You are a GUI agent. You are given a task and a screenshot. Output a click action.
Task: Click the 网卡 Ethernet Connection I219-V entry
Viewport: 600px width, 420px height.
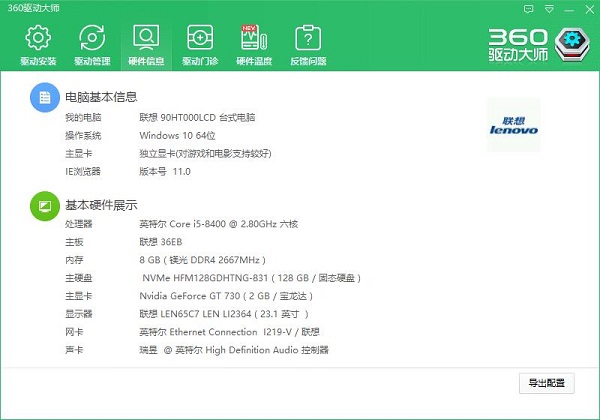click(x=229, y=332)
